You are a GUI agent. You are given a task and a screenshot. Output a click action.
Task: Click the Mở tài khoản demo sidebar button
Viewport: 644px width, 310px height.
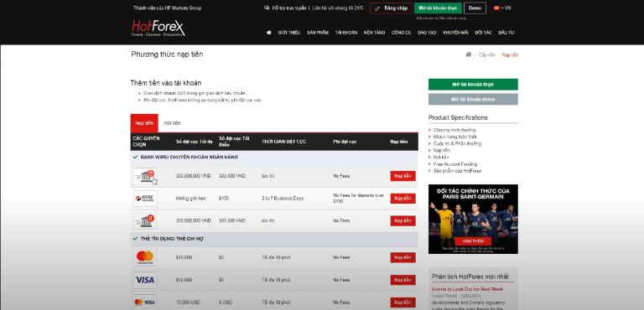(x=473, y=100)
